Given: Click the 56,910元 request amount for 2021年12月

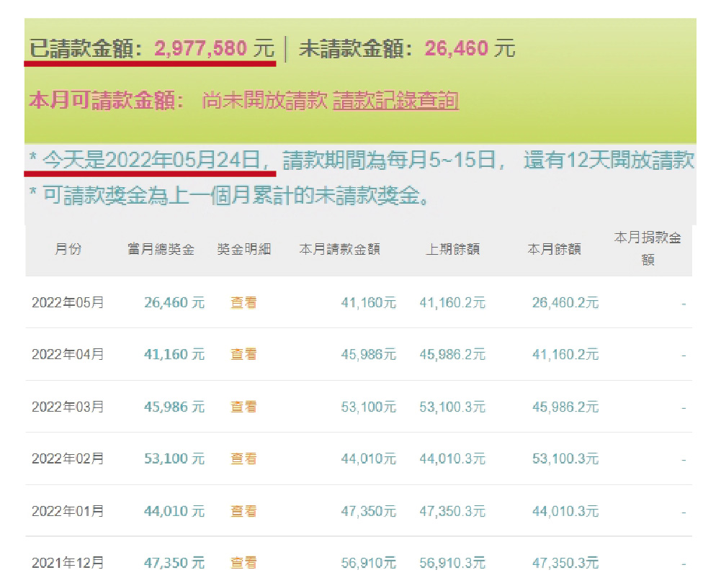Looking at the screenshot, I should click(368, 563).
